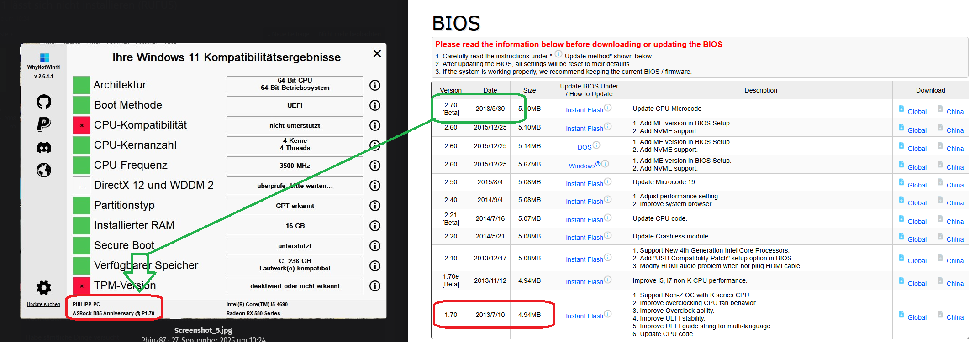The height and width of the screenshot is (342, 980).
Task: Click the 'Description' column header
Action: click(x=760, y=90)
